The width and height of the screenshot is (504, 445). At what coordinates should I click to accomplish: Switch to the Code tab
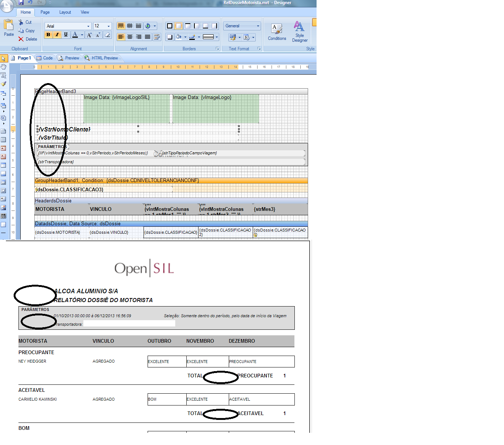(x=45, y=58)
